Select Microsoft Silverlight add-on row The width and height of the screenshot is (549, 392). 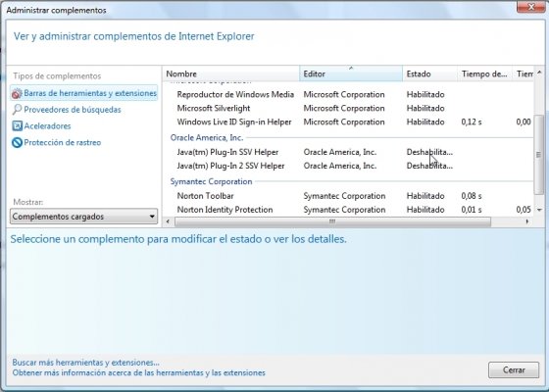(348, 108)
